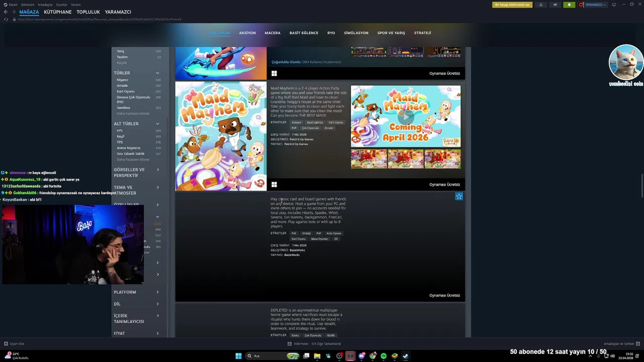Filter by the TPS sub-genre
The image size is (644, 362).
(120, 142)
